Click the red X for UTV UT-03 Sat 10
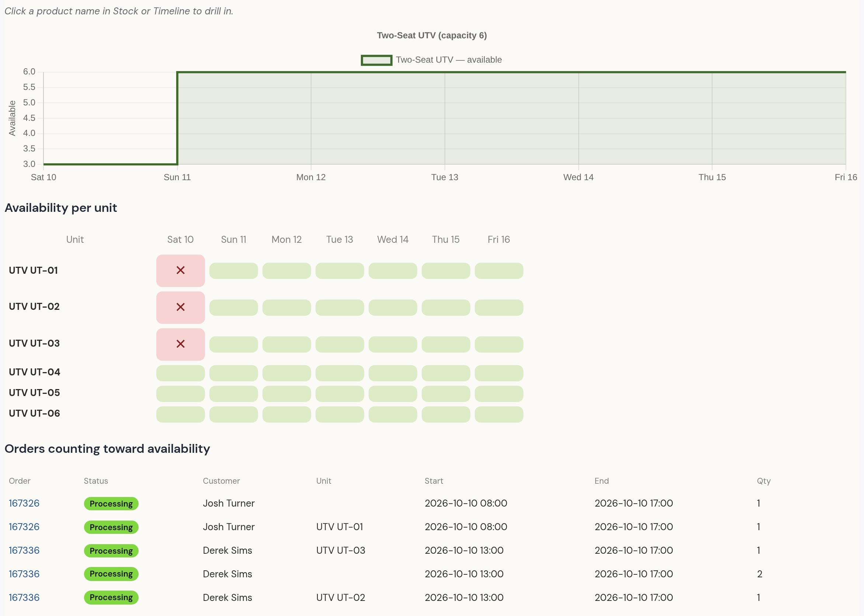This screenshot has width=864, height=616. [x=181, y=344]
